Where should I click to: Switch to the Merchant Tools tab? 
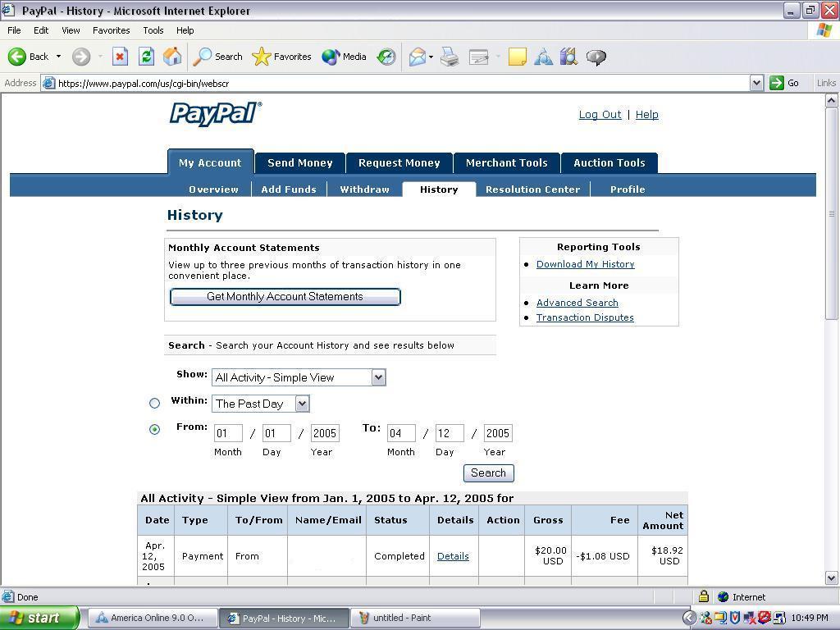click(507, 163)
